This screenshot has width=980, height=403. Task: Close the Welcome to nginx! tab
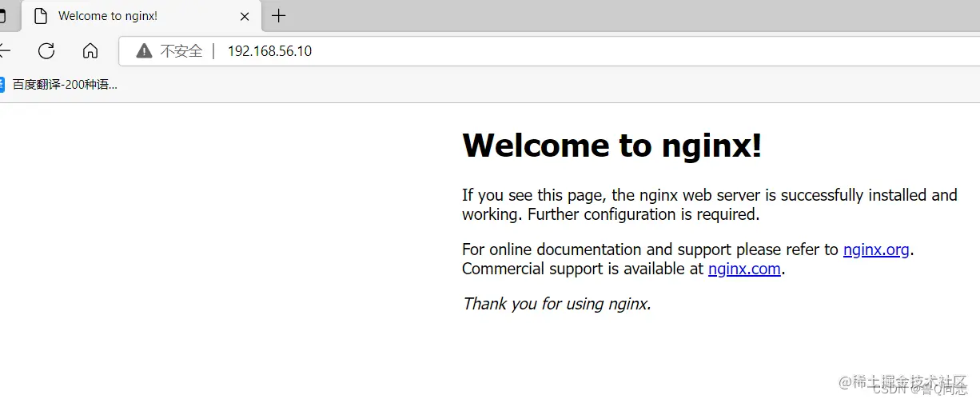245,16
